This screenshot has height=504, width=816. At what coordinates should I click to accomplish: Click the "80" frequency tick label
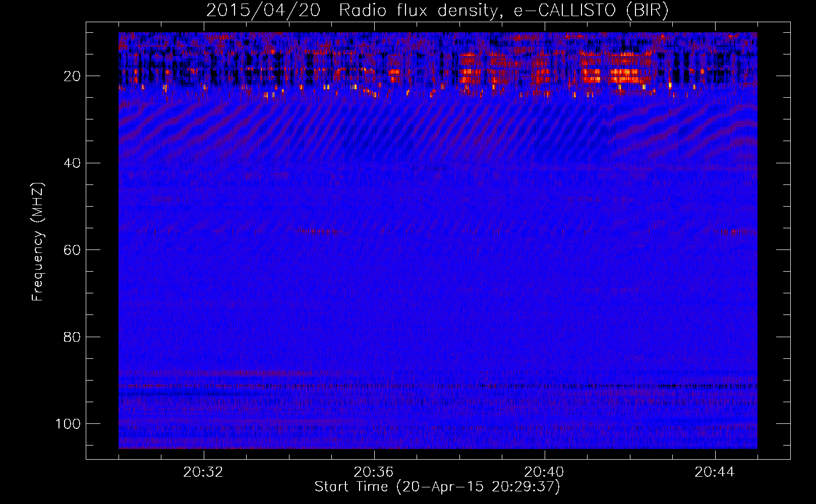(x=73, y=337)
